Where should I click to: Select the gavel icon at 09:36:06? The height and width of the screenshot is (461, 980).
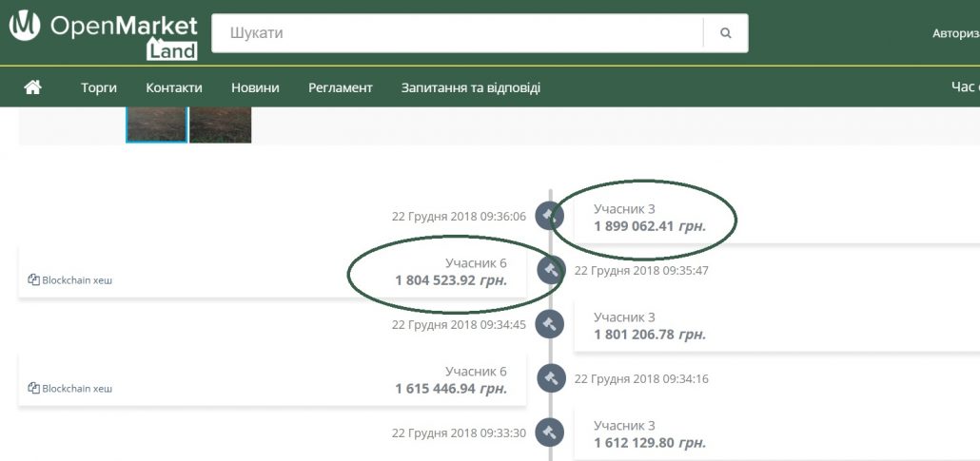[549, 216]
